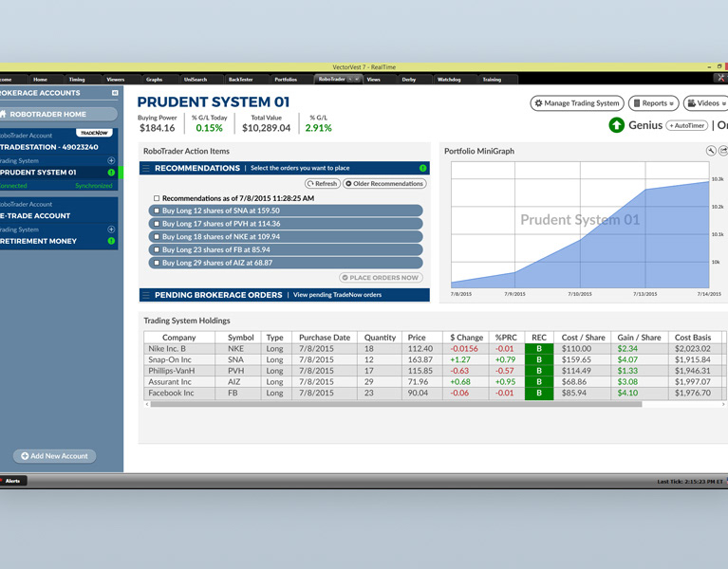This screenshot has width=728, height=569.
Task: Select TradeStation - 49023240 account
Action: [48, 147]
